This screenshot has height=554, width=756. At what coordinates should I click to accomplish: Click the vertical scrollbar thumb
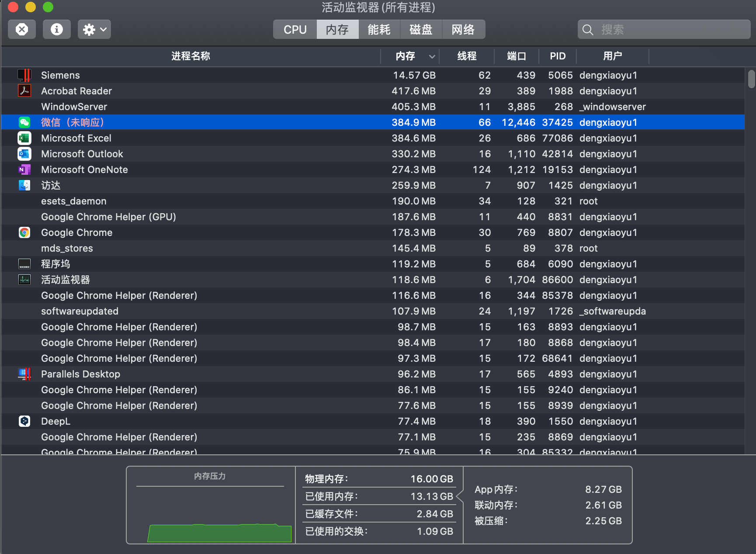click(x=751, y=79)
